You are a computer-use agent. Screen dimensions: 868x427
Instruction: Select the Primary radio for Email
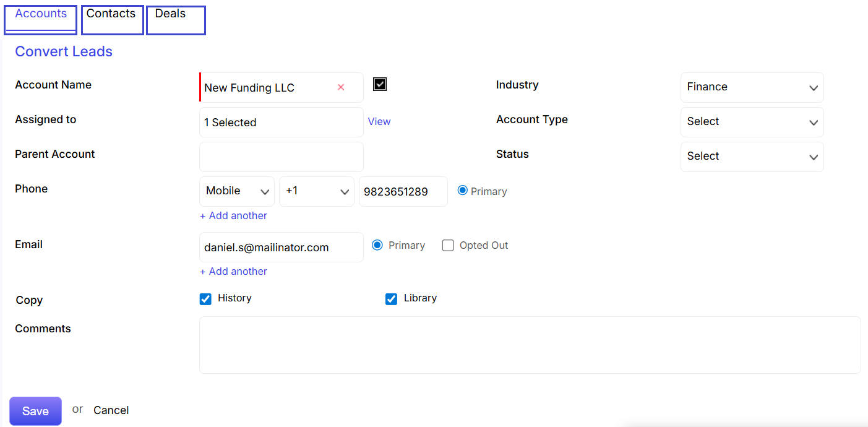click(377, 245)
